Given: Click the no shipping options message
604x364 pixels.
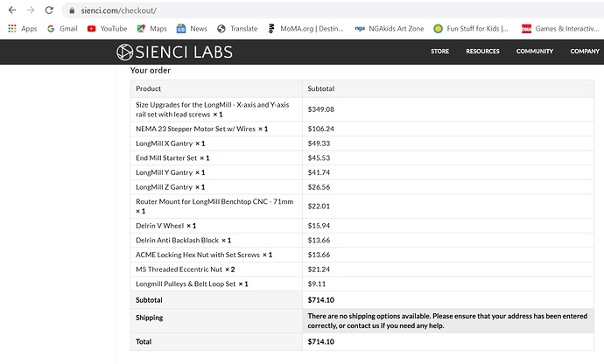Looking at the screenshot, I should coord(447,321).
